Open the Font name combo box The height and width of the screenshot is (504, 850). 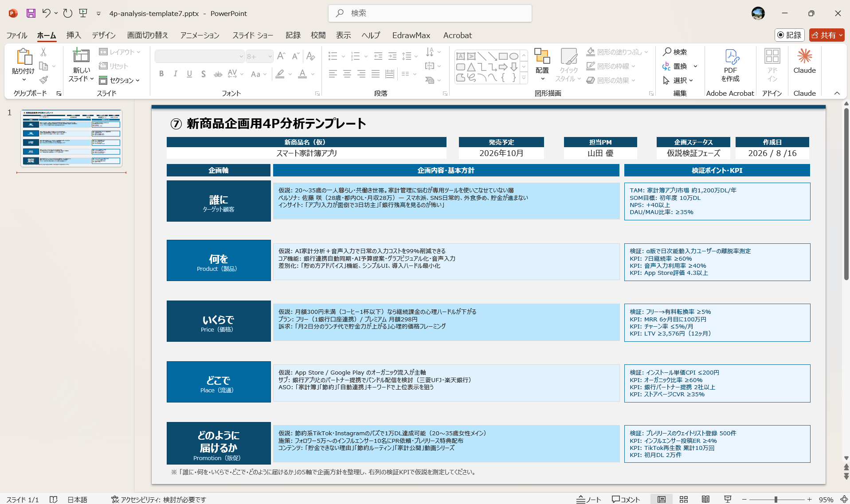200,56
